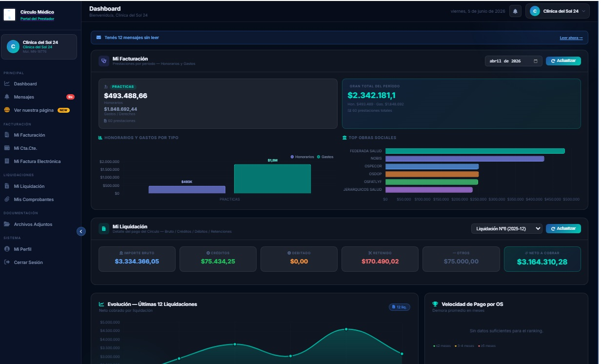Image resolution: width=601 pixels, height=364 pixels.
Task: Click the abril de 2026 period field
Action: click(x=513, y=61)
